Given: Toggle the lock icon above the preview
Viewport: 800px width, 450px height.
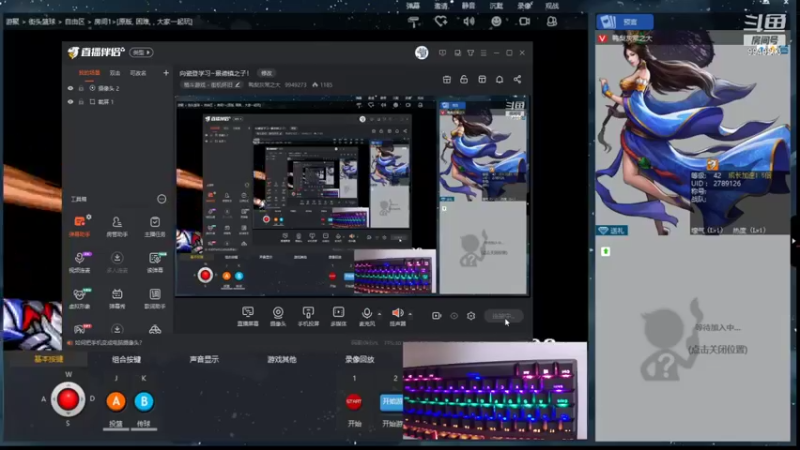Looking at the screenshot, I should [x=464, y=79].
